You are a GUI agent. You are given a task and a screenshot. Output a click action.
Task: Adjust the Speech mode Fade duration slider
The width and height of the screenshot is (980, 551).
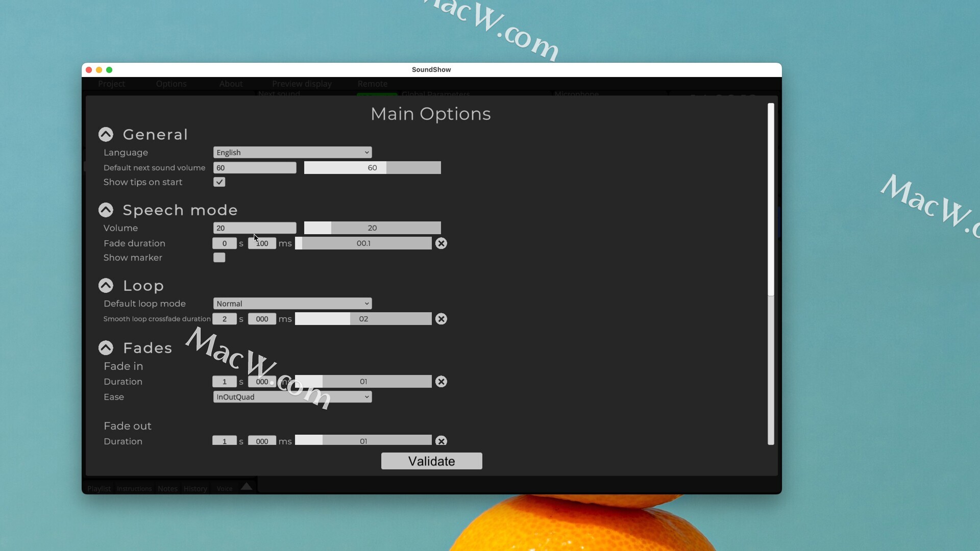click(363, 243)
